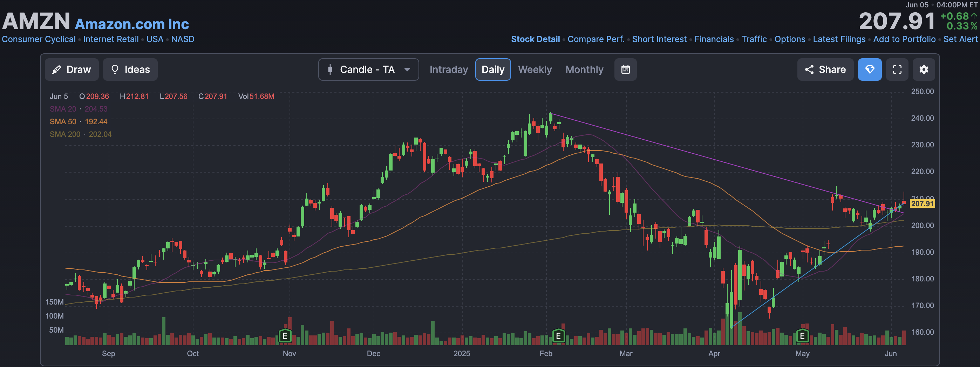The image size is (980, 367).
Task: Switch to the Monthly timeframe
Action: click(584, 69)
